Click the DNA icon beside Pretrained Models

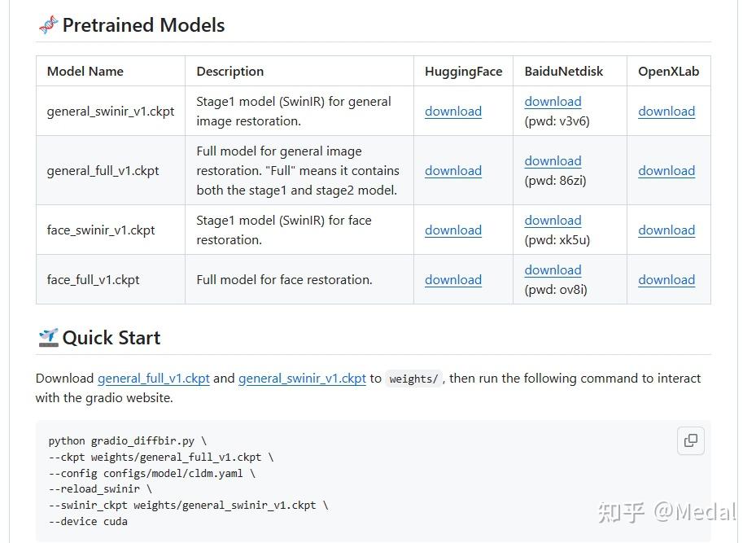48,25
